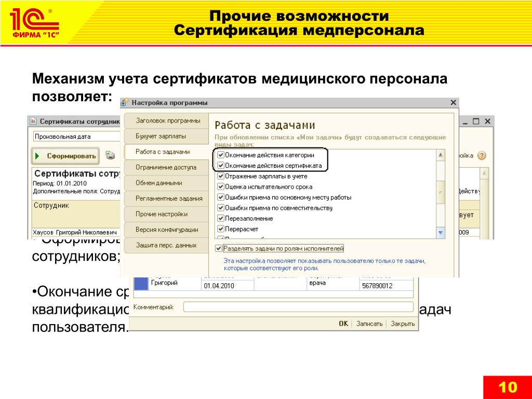Select the Работа с задачами tab
This screenshot has height=399, width=532.
[x=167, y=152]
